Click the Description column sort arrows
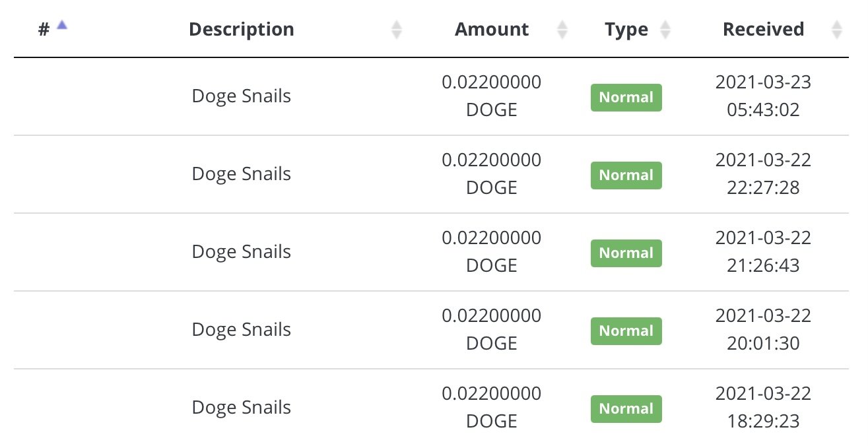The height and width of the screenshot is (446, 868). [x=397, y=30]
